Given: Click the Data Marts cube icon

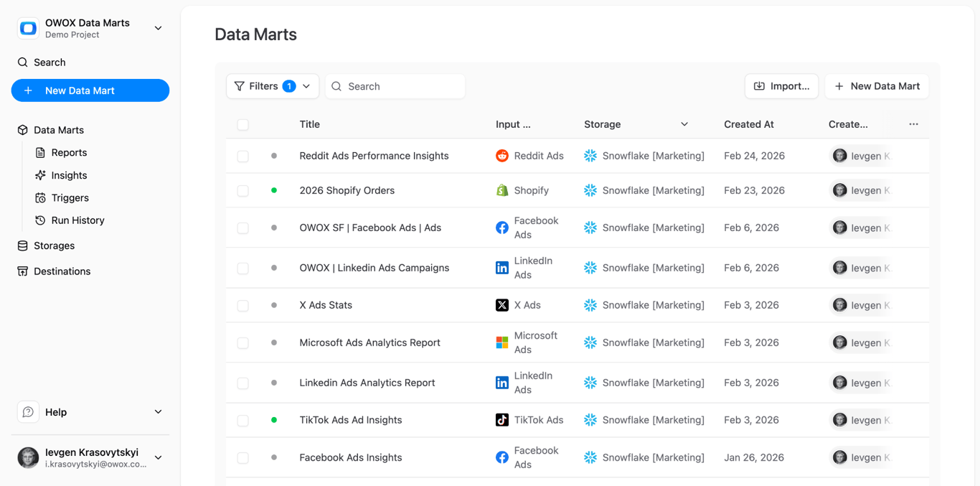Looking at the screenshot, I should (x=23, y=130).
